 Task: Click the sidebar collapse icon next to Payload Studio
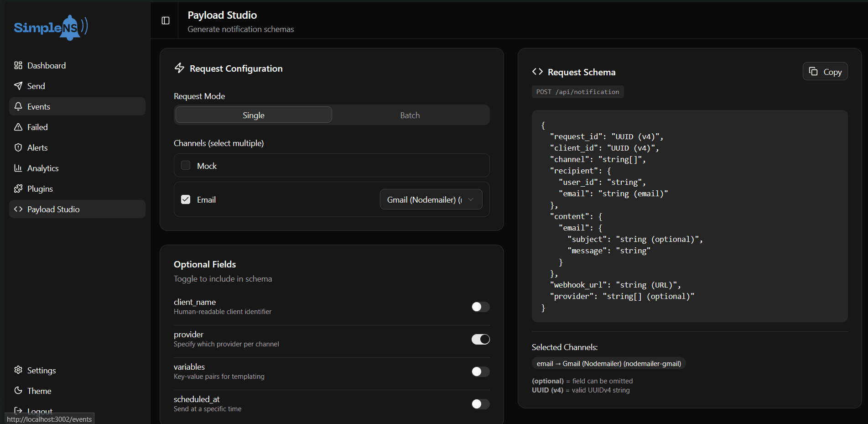(x=165, y=20)
